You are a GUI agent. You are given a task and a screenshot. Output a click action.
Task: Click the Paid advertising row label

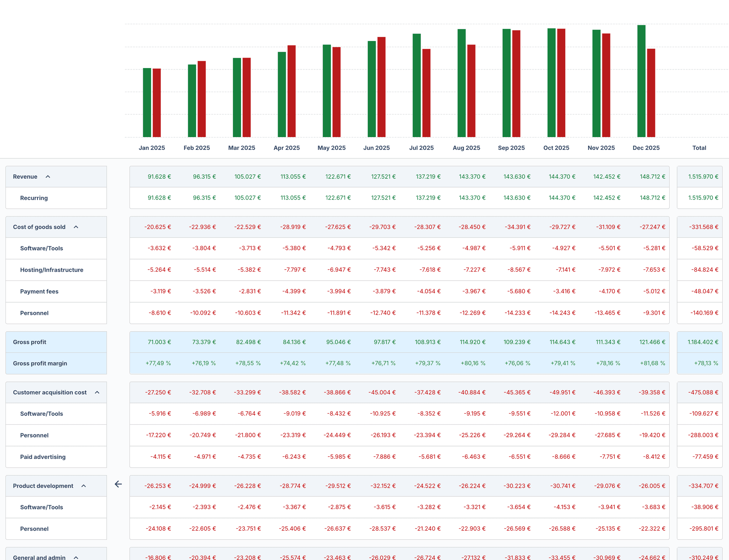click(43, 457)
